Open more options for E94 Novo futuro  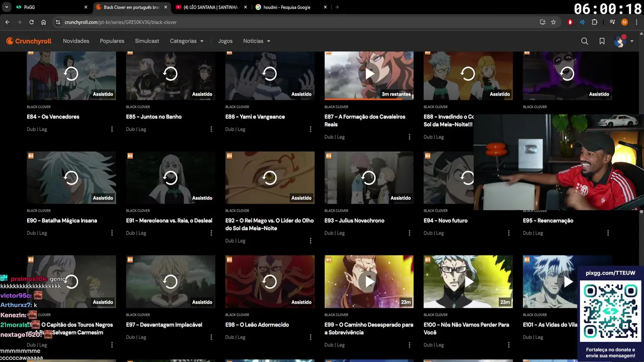pyautogui.click(x=509, y=233)
